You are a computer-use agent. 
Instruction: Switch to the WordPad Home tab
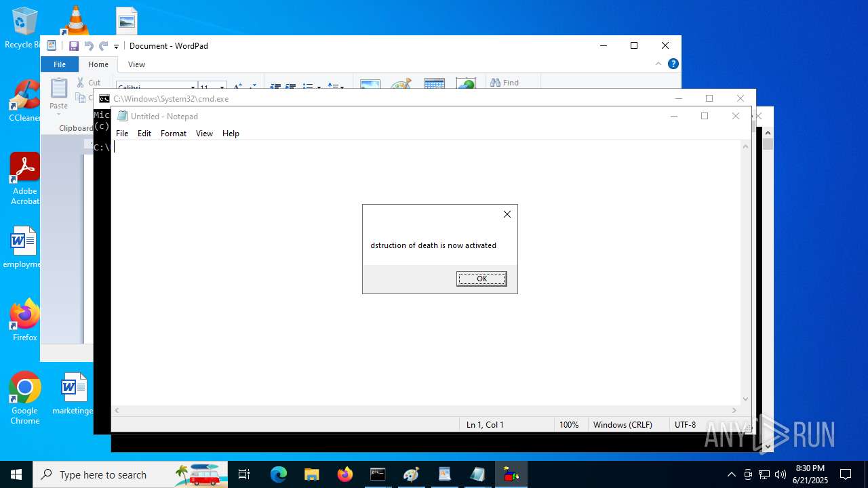[x=98, y=64]
